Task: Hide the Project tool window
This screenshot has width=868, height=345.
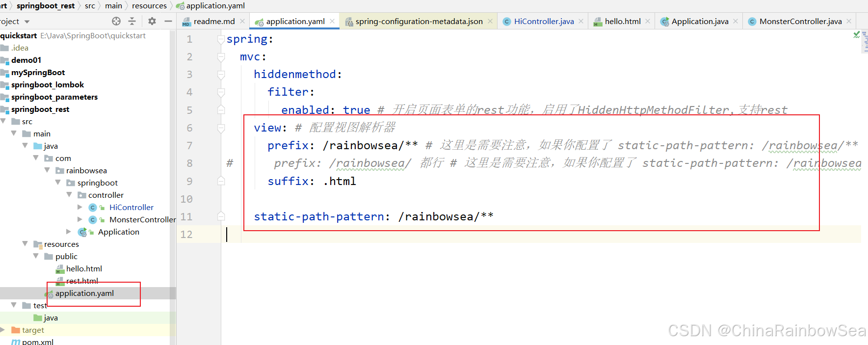Action: click(x=168, y=21)
